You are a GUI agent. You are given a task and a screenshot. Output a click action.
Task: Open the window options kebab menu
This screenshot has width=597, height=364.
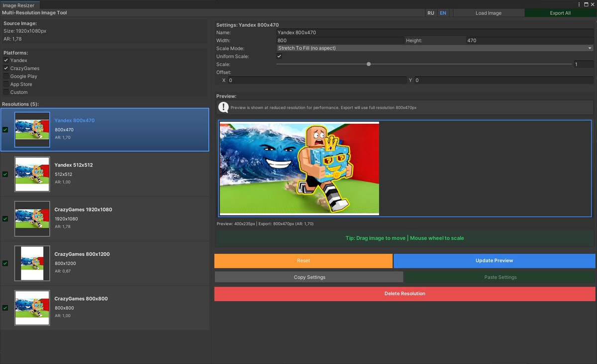(x=579, y=4)
